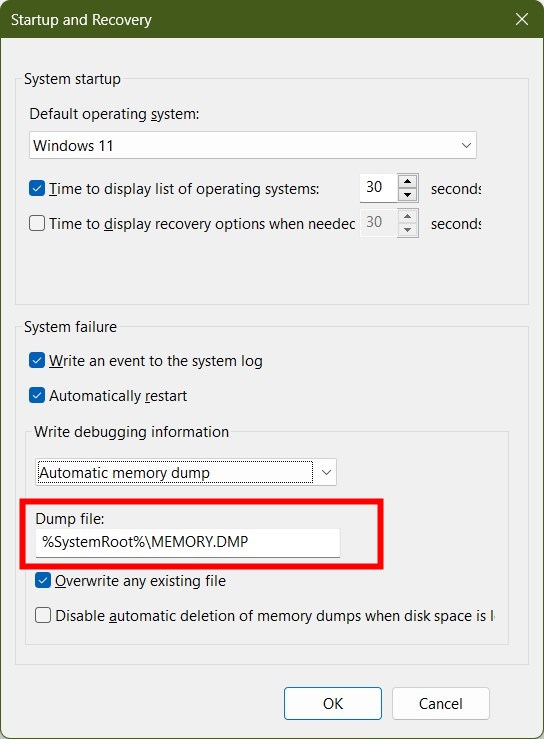Click the Dump file path field

click(188, 542)
